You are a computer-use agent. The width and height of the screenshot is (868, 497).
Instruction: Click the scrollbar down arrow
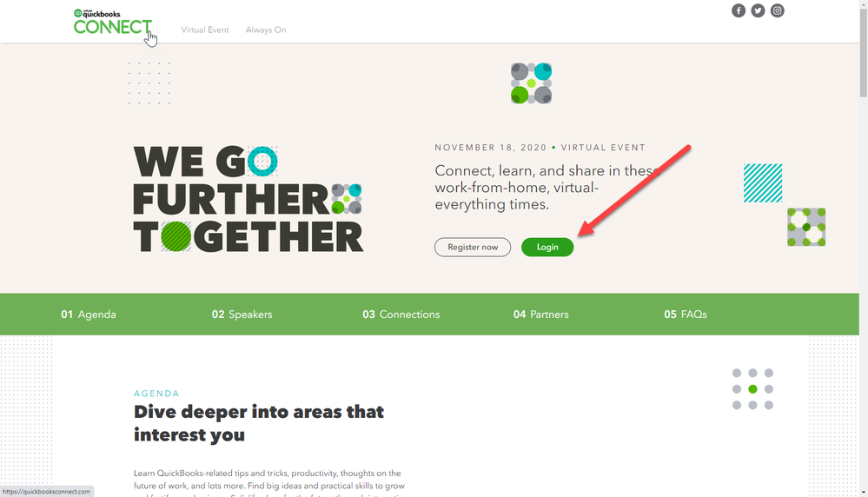pos(863,492)
